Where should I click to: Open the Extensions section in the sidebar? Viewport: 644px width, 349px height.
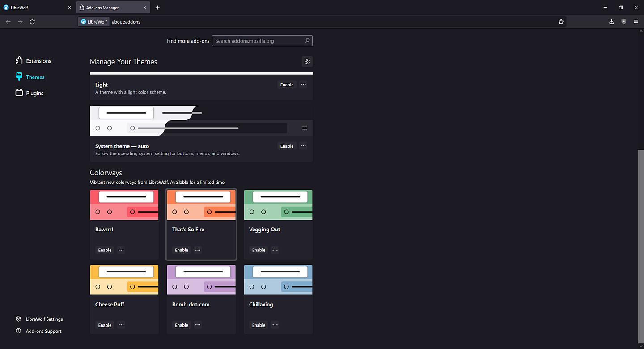(34, 61)
